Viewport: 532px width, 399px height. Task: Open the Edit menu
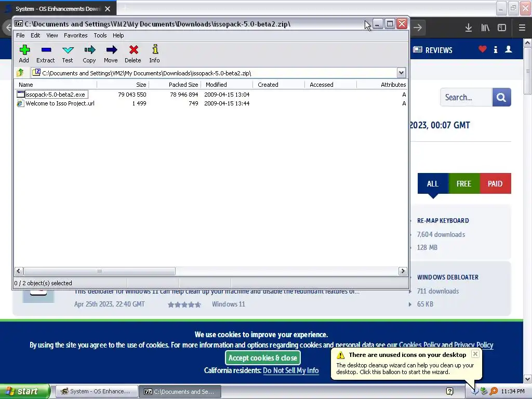tap(35, 35)
